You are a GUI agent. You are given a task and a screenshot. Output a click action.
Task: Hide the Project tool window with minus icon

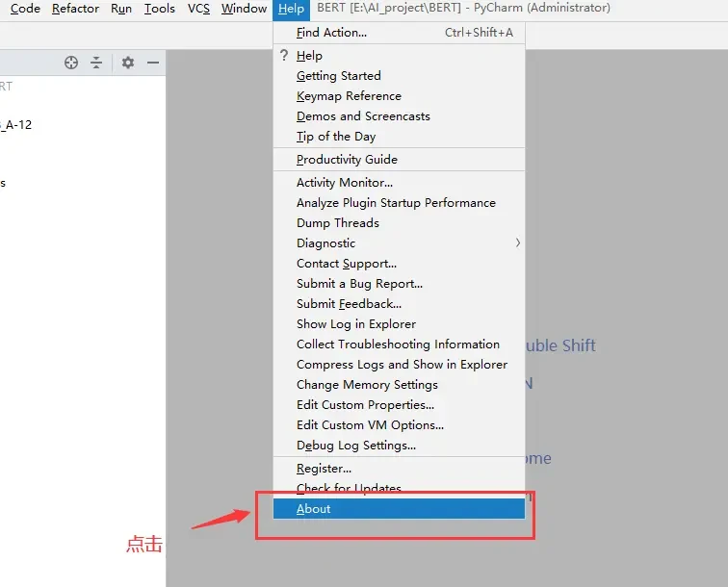click(153, 63)
